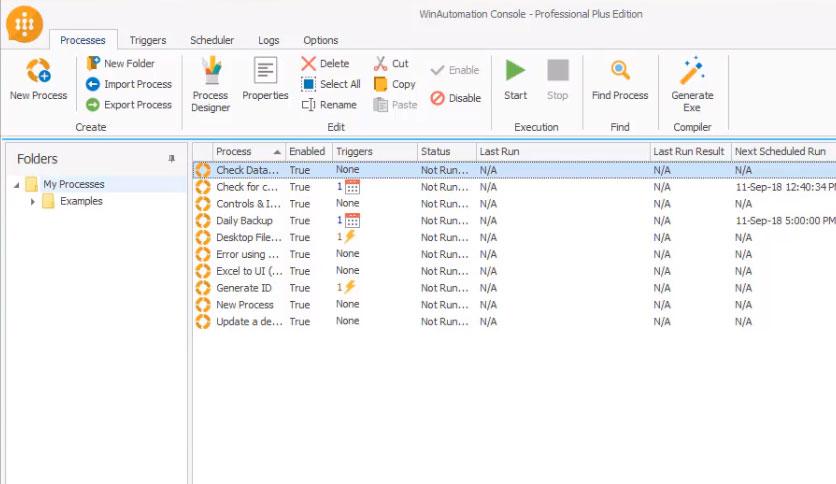Viewport: 836px width, 484px height.
Task: Sort by the Enabled column header
Action: pyautogui.click(x=308, y=151)
